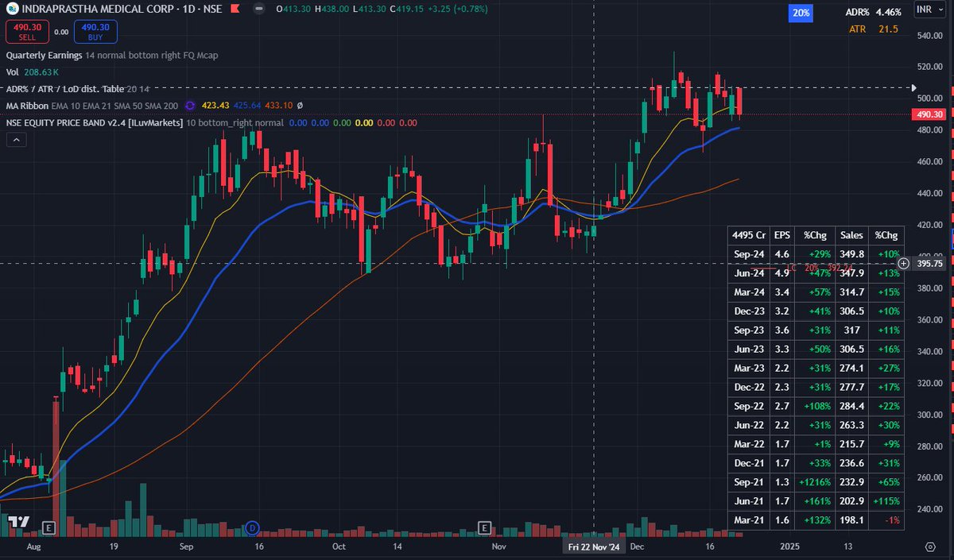This screenshot has height=560, width=954.
Task: Click the 540.00 price scale label
Action: click(931, 36)
